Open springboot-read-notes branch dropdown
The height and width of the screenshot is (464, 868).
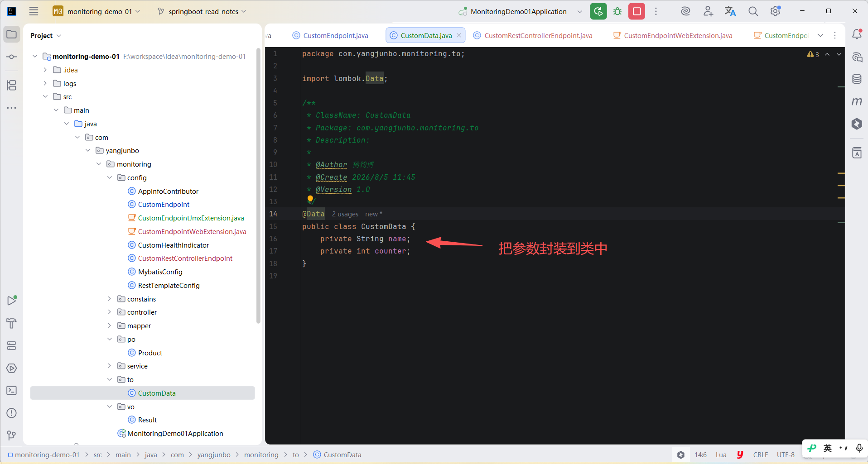[202, 11]
